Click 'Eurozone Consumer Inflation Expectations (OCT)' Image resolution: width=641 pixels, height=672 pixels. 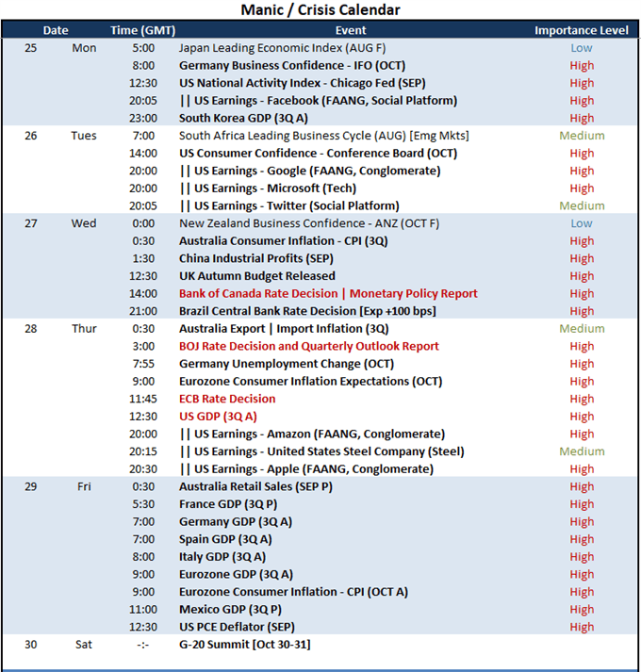[x=310, y=382]
